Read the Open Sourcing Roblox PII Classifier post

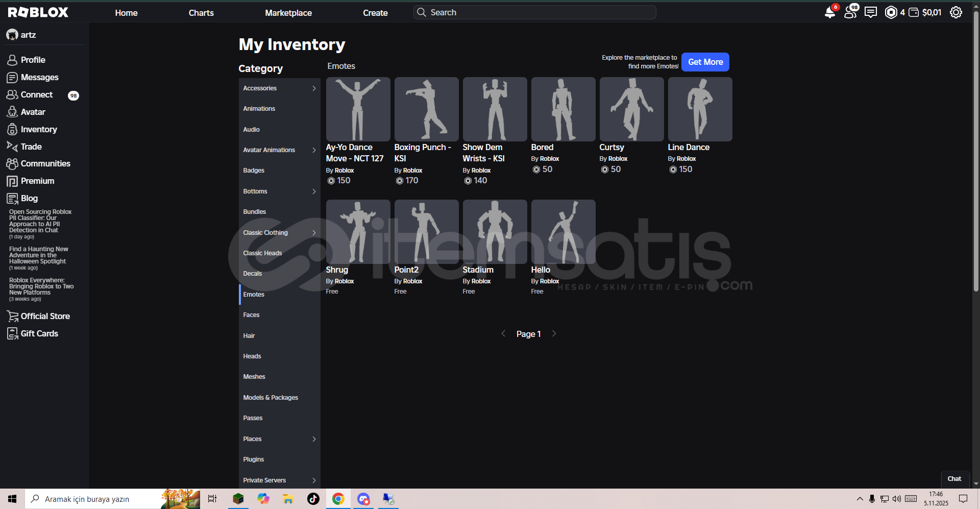click(x=40, y=221)
